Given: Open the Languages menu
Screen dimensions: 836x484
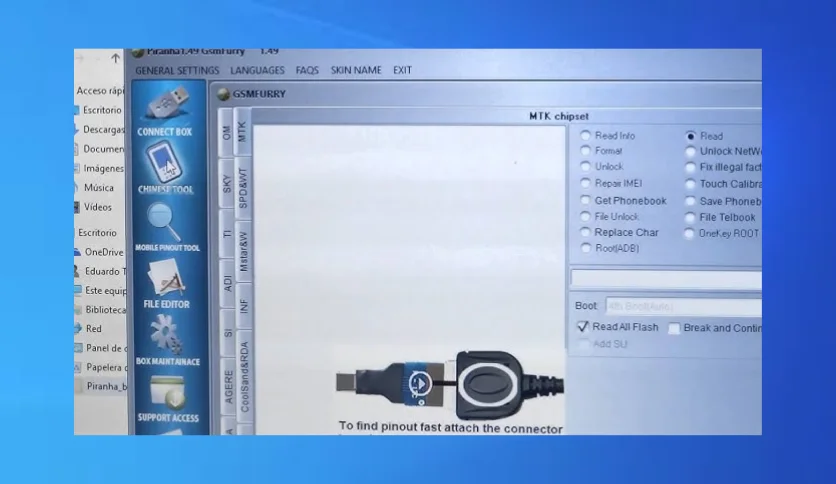Looking at the screenshot, I should (258, 70).
